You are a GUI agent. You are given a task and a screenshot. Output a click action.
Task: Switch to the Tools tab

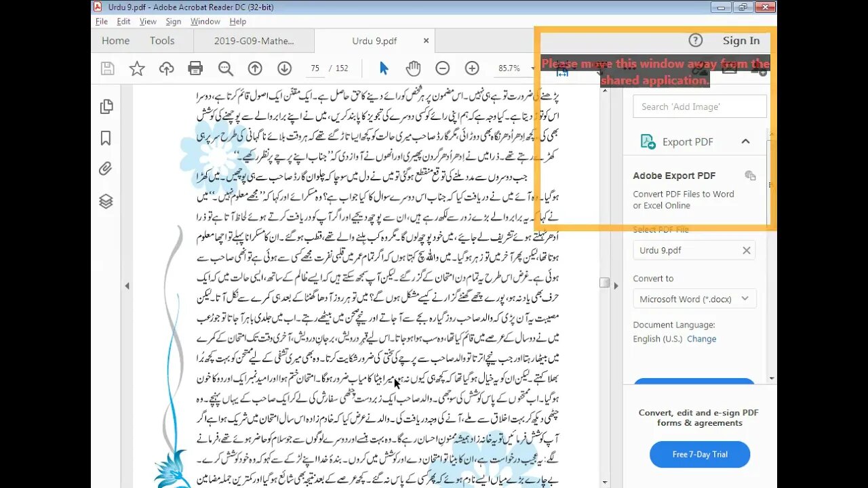click(162, 41)
